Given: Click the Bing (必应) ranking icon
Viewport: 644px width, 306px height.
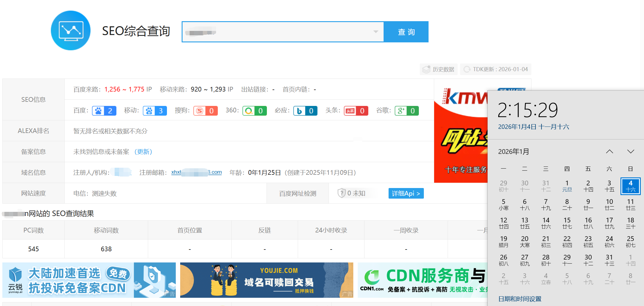Looking at the screenshot, I should pyautogui.click(x=305, y=111).
